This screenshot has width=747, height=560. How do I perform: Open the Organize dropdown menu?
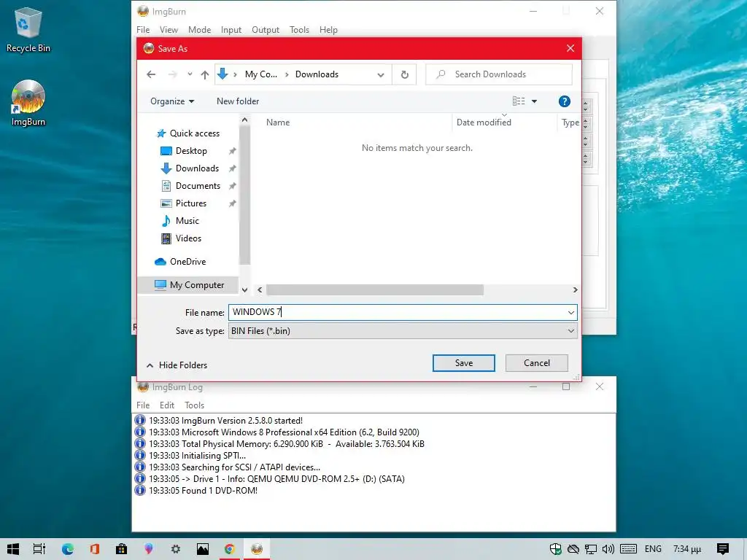[x=172, y=101]
